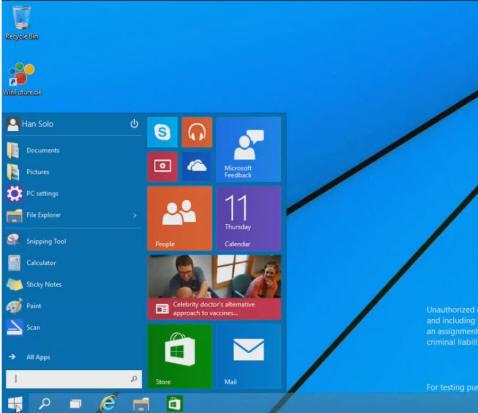Image resolution: width=478 pixels, height=413 pixels.
Task: Open the Video tile
Action: [162, 166]
